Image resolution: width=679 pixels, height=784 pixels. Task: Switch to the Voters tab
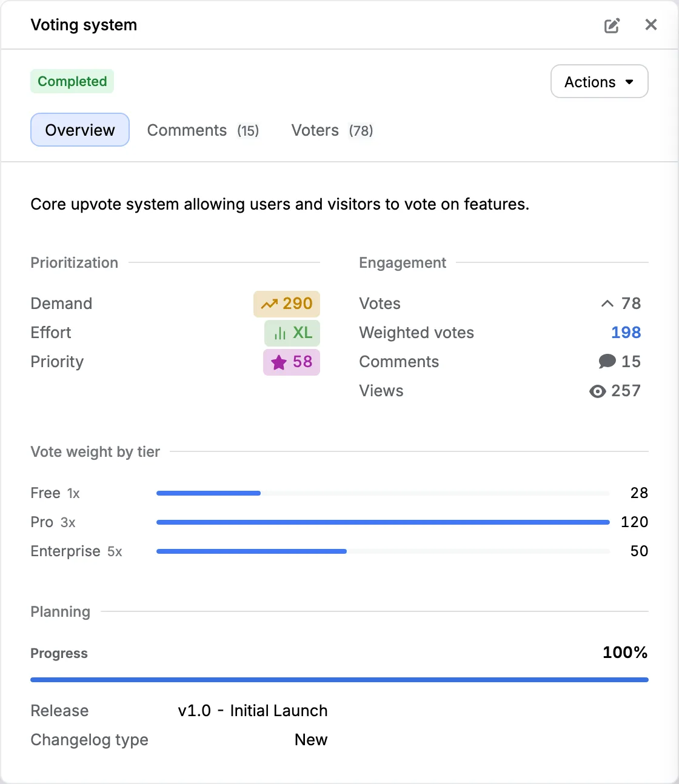point(332,130)
